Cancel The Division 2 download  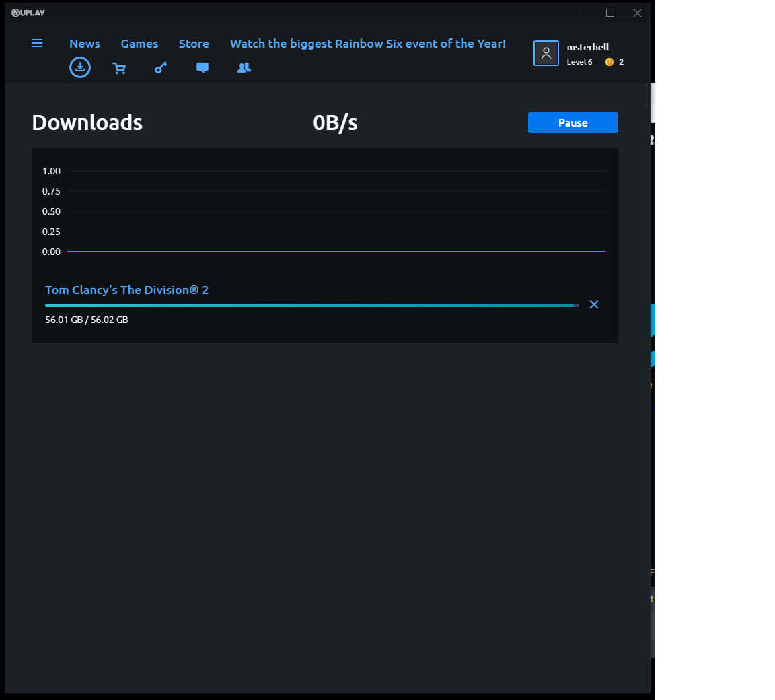[594, 304]
